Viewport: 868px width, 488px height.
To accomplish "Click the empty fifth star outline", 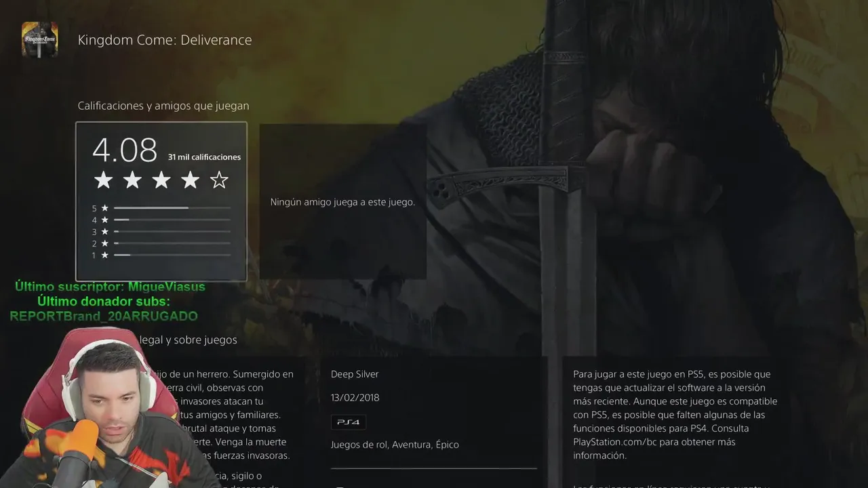I will click(x=219, y=180).
